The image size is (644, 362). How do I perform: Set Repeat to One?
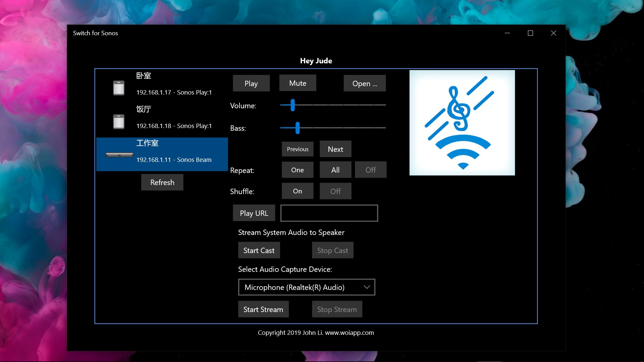pos(297,170)
